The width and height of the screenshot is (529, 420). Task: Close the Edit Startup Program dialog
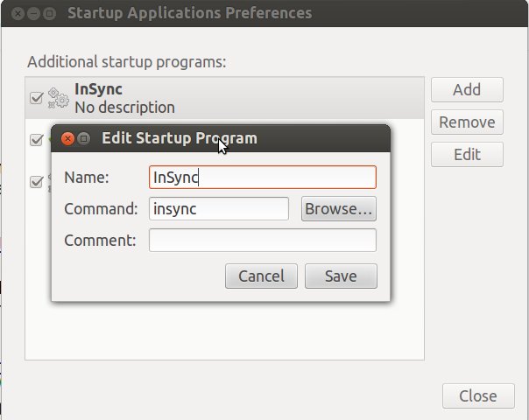pyautogui.click(x=67, y=138)
